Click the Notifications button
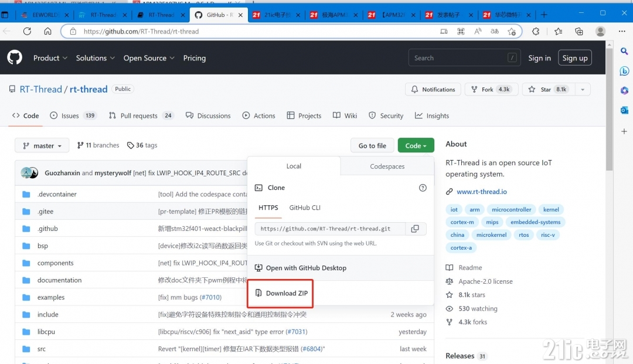Viewport: 633px width, 364px height. (433, 90)
